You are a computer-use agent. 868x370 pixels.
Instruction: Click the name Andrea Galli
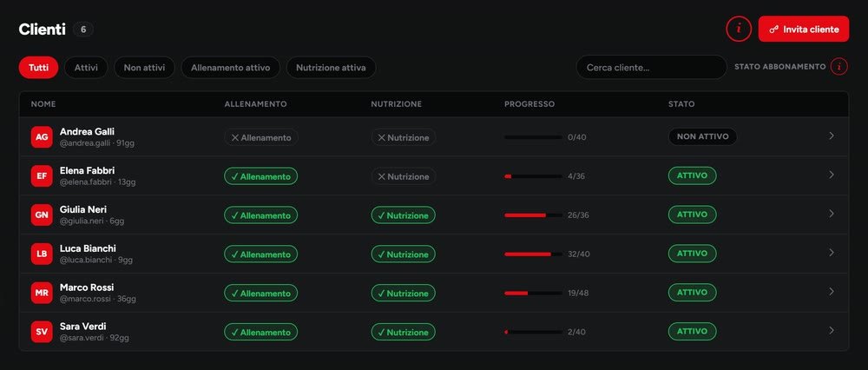click(87, 132)
